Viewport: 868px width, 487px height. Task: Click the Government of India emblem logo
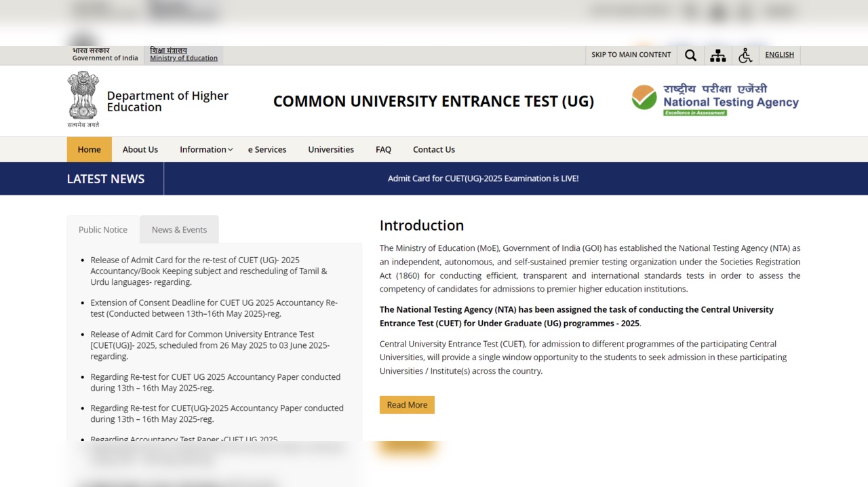click(x=83, y=100)
